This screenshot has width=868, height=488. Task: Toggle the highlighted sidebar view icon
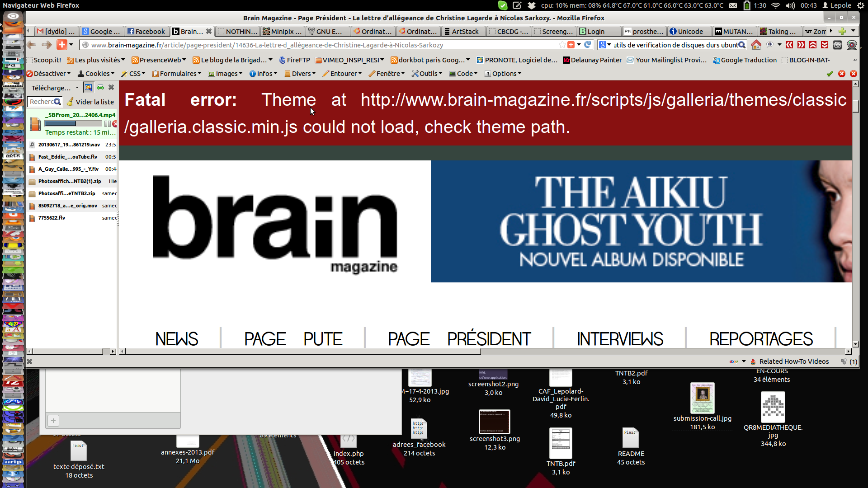click(89, 88)
